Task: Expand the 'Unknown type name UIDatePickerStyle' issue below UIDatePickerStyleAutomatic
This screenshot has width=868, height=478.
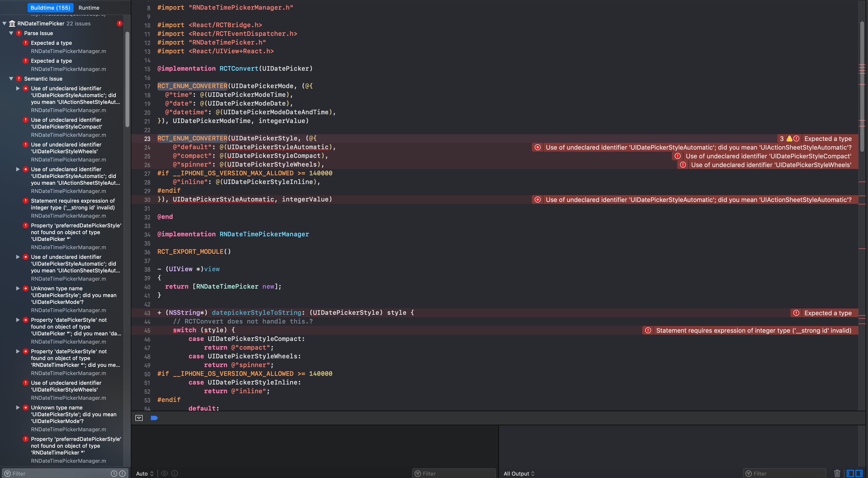Action: click(18, 289)
